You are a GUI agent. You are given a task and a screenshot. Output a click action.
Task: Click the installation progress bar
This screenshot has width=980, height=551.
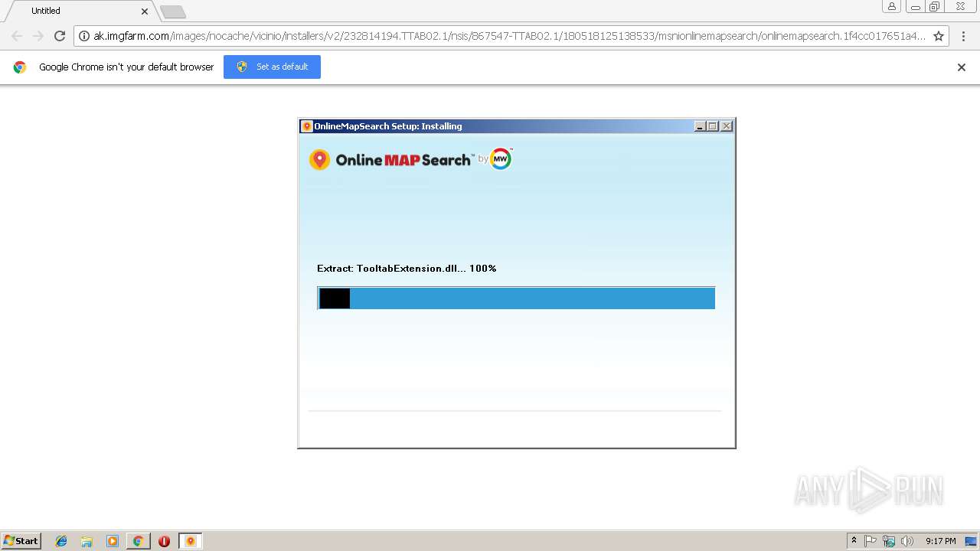(x=516, y=298)
